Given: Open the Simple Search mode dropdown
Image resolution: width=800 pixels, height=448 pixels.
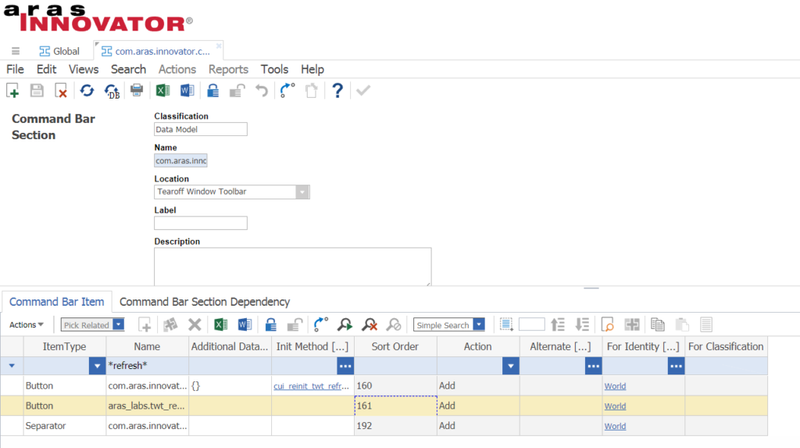Looking at the screenshot, I should tap(478, 325).
